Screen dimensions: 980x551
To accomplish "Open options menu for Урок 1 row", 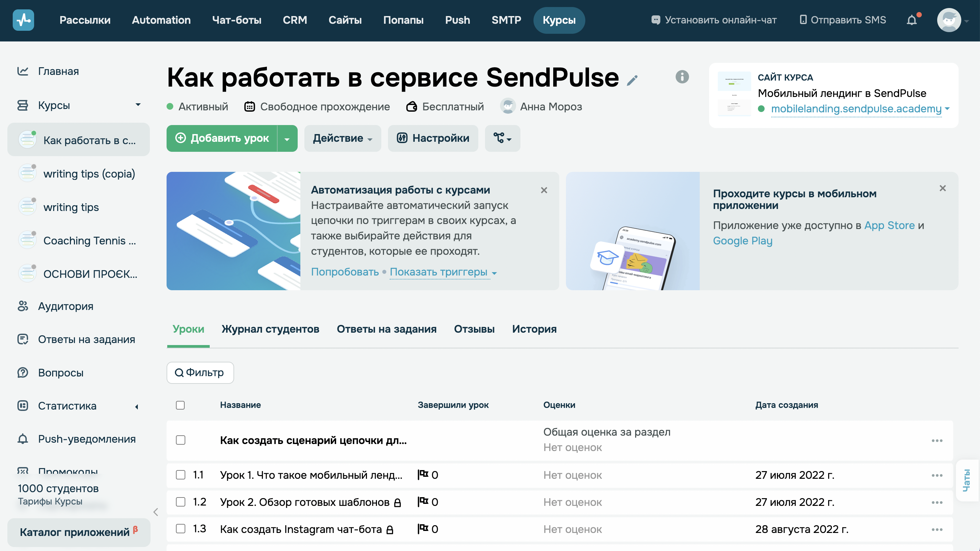I will 938,475.
